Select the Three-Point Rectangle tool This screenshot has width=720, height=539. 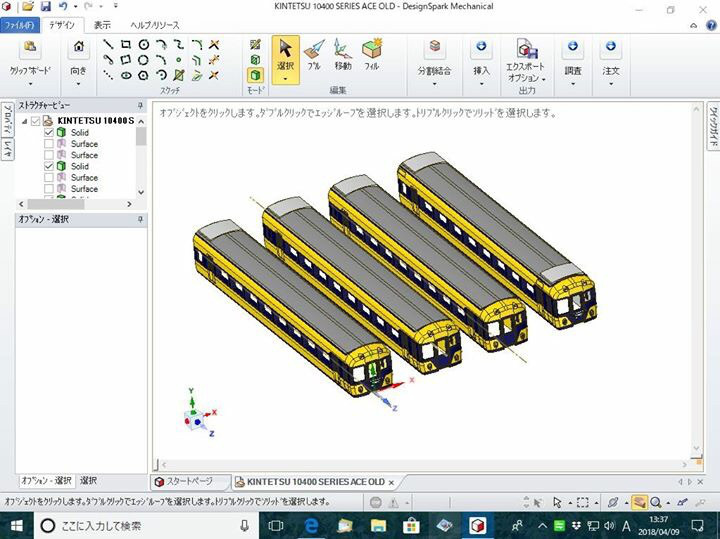pyautogui.click(x=126, y=60)
